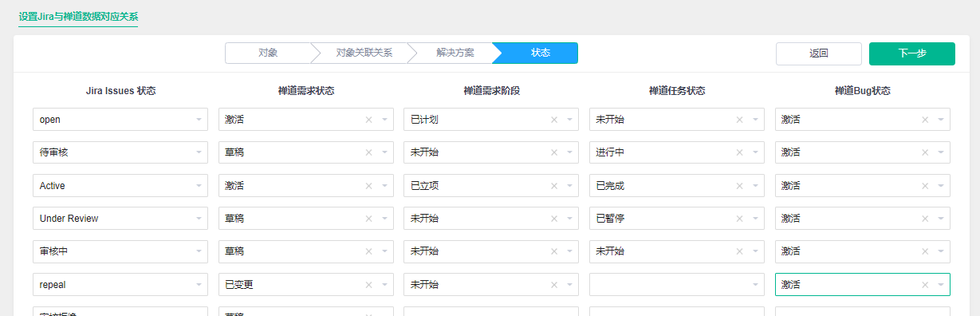Clear 已完成 in Active row's 禅道任务状态
Image resolution: width=980 pixels, height=316 pixels.
pyautogui.click(x=739, y=186)
